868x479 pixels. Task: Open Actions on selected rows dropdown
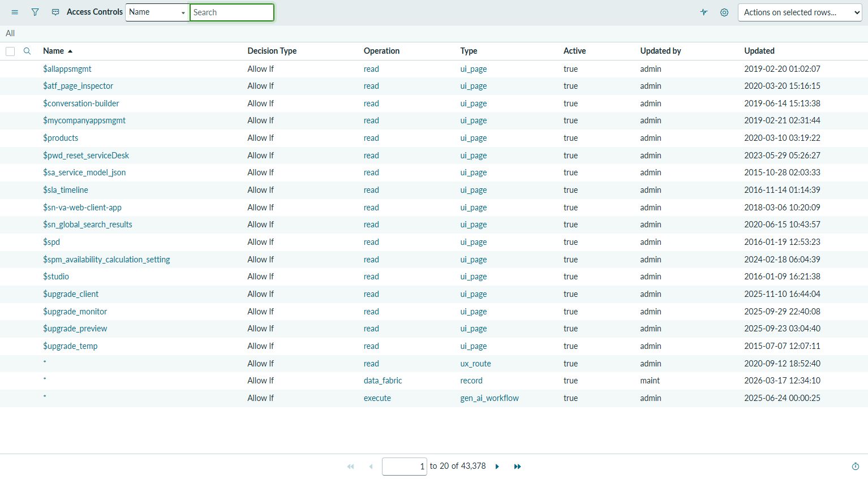(x=800, y=12)
